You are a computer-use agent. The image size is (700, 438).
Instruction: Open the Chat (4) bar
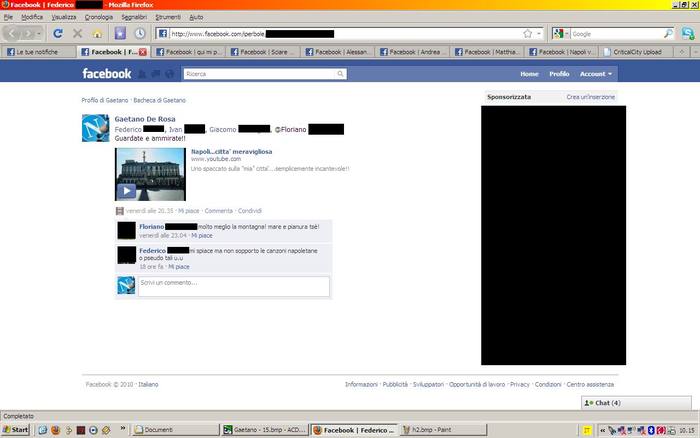tap(636, 403)
